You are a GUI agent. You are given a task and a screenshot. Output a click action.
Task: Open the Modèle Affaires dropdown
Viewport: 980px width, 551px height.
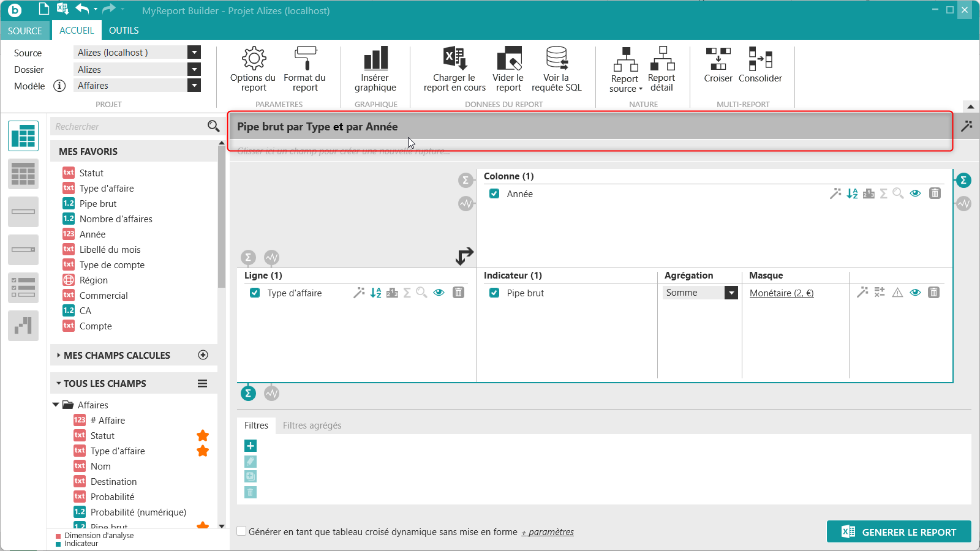[x=194, y=86]
